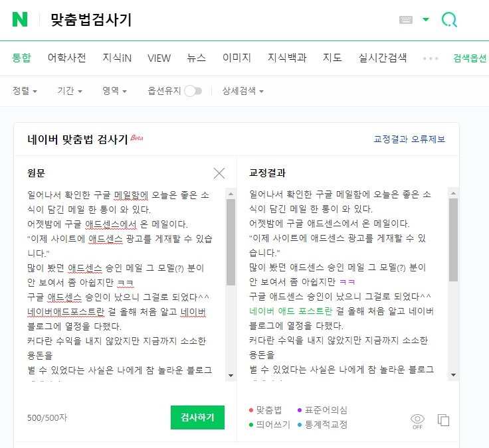489x448 pixels.
Task: Open the 교정결과 오류제보 link
Action: (x=409, y=139)
